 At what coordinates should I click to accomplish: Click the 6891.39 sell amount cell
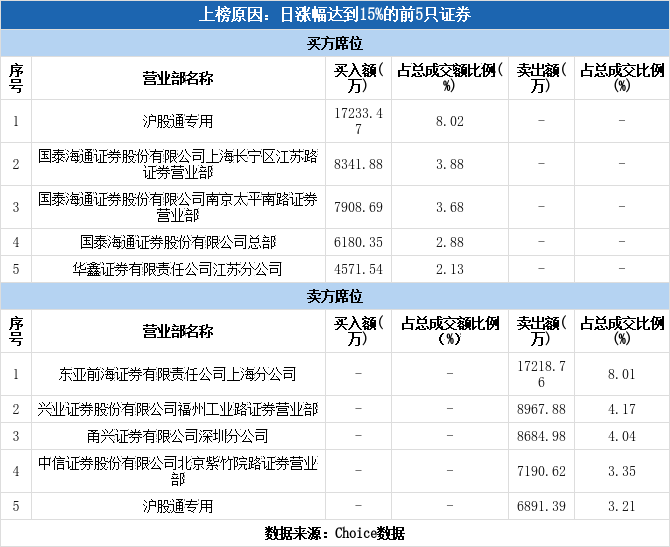[x=541, y=506]
